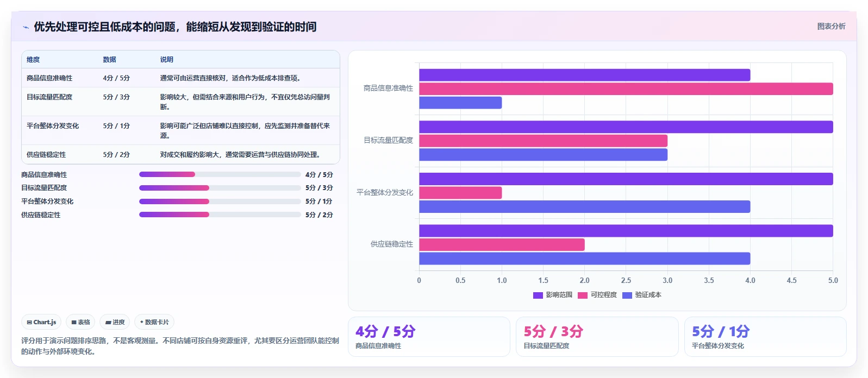Viewport: 868px width, 378px height.
Task: Open the 5分 / 3分 目标流量匹配度 data card
Action: coord(597,337)
